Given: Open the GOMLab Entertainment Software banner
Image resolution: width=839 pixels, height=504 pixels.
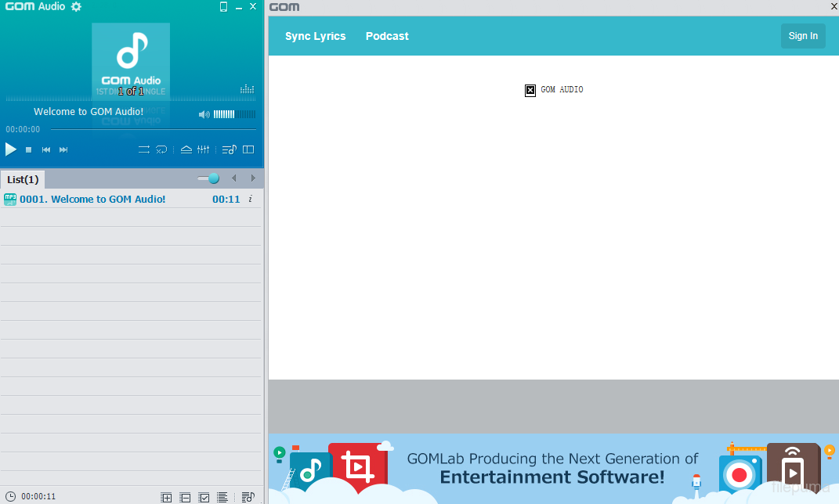Looking at the screenshot, I should (x=554, y=469).
